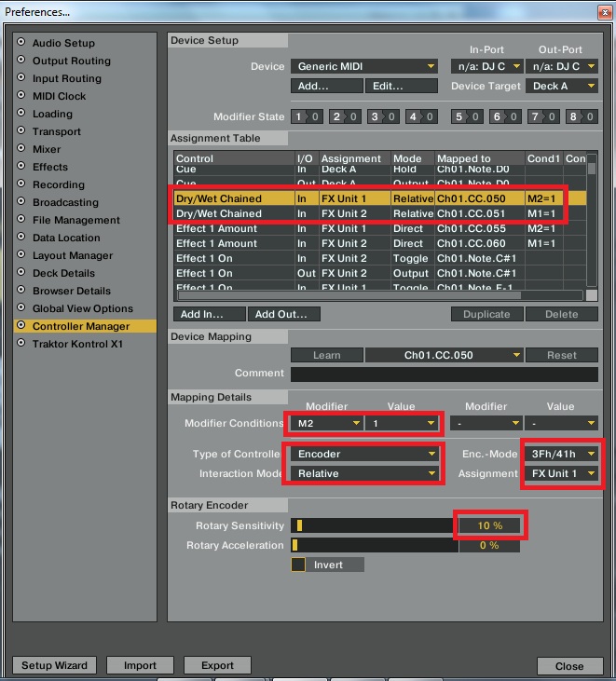Screen dimensions: 616x681
Task: Click the Rotary Sensitivity slider
Action: [x=374, y=525]
